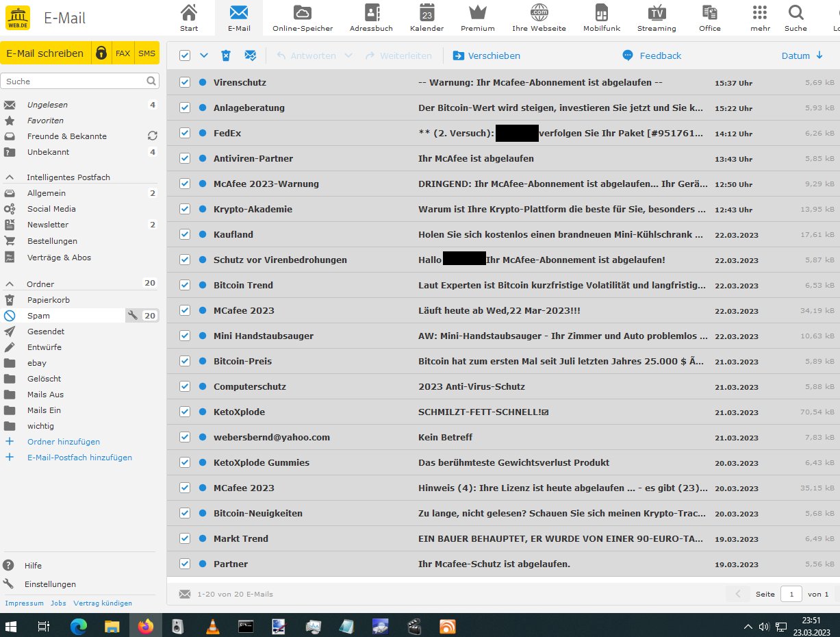This screenshot has height=637, width=840.
Task: Click the WEB.DE logo
Action: click(x=18, y=17)
